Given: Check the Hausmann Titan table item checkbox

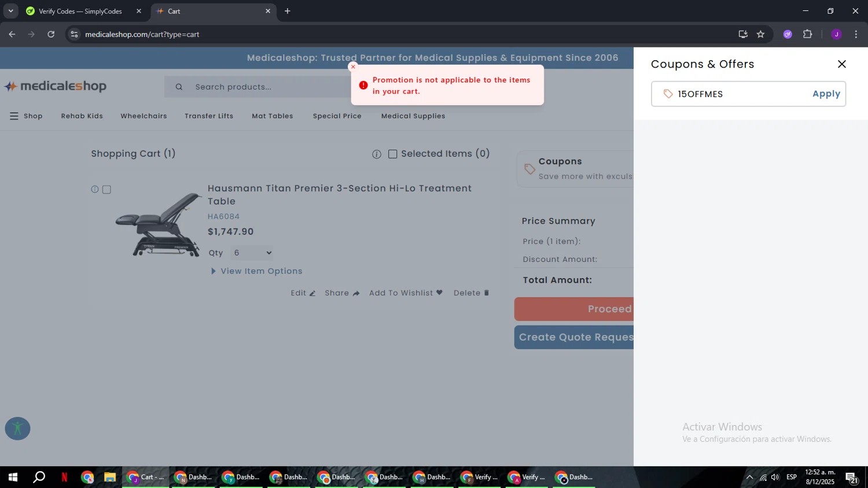Looking at the screenshot, I should (x=106, y=190).
